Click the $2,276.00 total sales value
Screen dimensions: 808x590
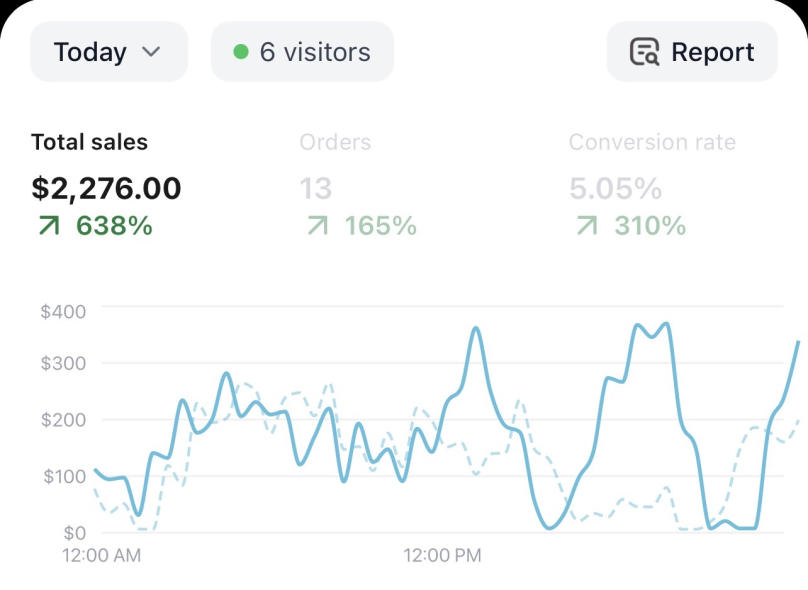[x=106, y=188]
